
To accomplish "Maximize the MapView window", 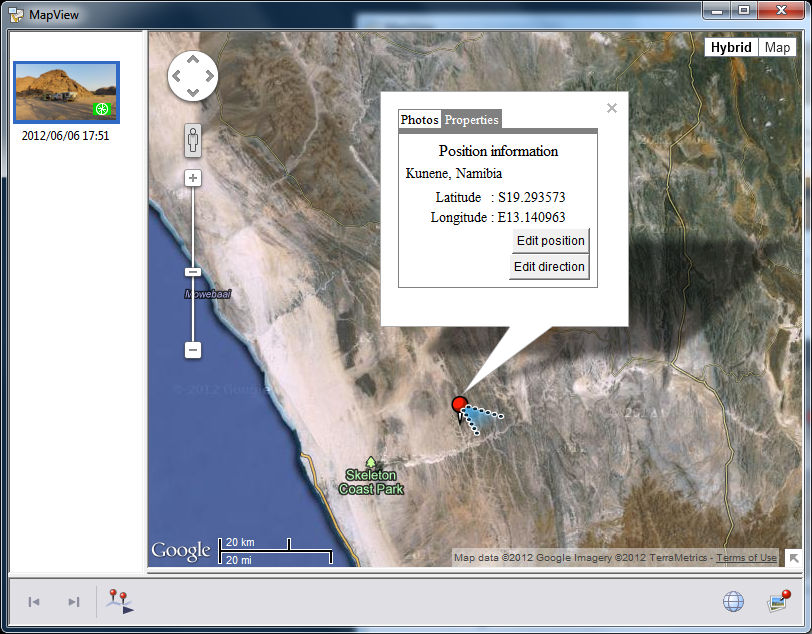I will pos(744,10).
